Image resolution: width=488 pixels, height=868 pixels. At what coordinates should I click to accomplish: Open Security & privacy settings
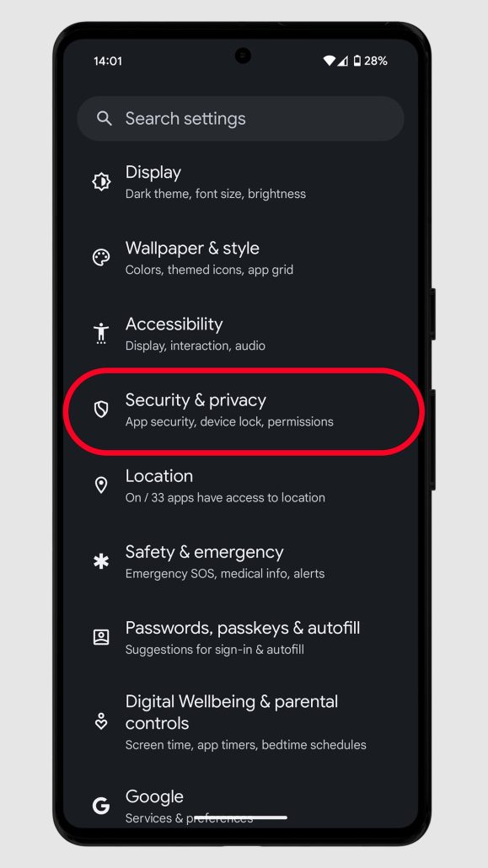pos(240,410)
